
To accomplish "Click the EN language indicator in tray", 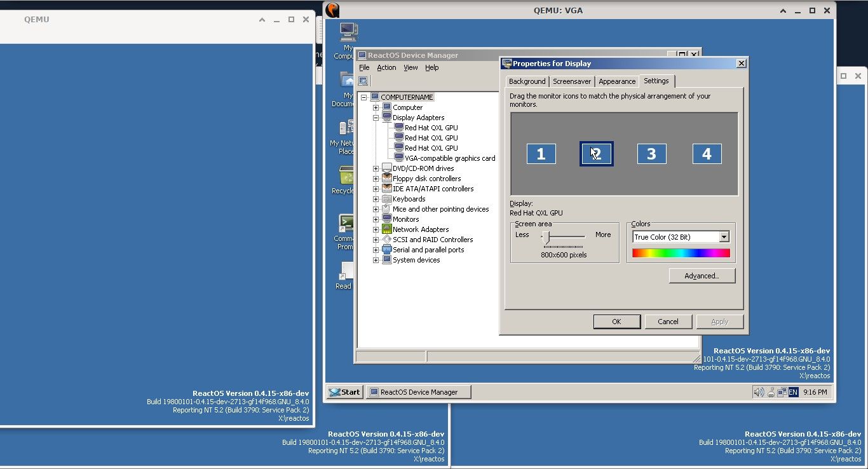I will click(793, 392).
